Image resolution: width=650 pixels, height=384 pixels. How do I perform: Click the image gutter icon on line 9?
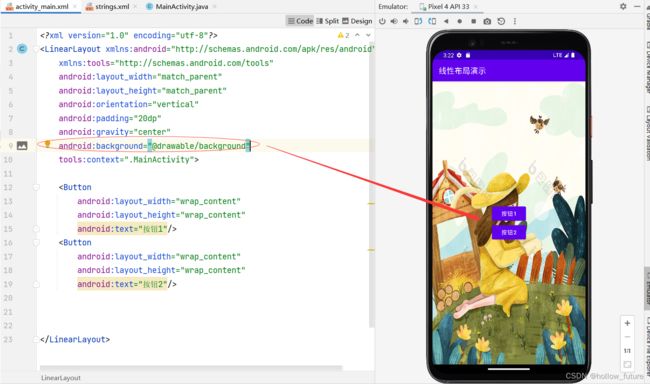click(22, 146)
